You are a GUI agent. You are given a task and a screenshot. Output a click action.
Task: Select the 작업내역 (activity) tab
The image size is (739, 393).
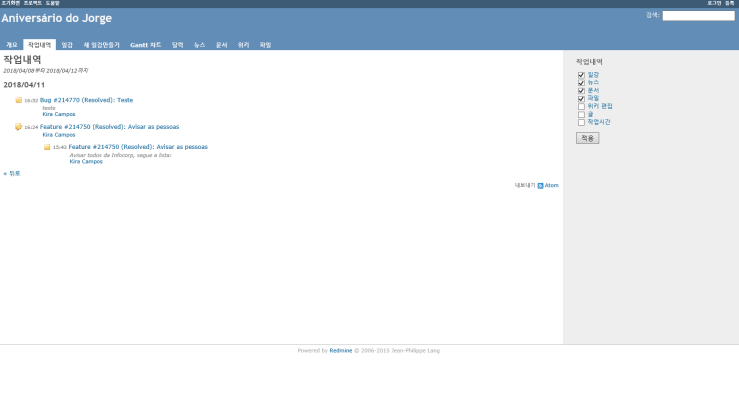coord(40,45)
